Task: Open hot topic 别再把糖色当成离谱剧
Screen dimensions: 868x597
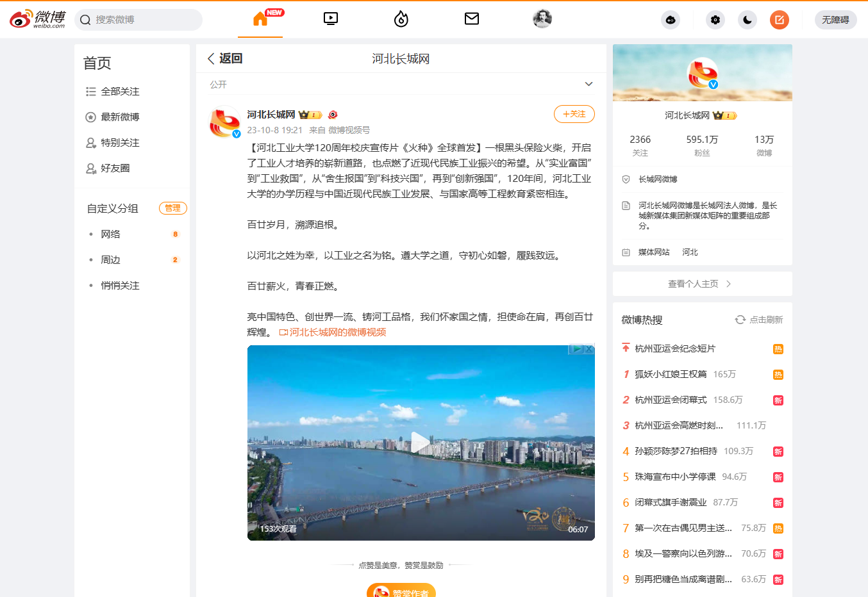Action: [683, 579]
